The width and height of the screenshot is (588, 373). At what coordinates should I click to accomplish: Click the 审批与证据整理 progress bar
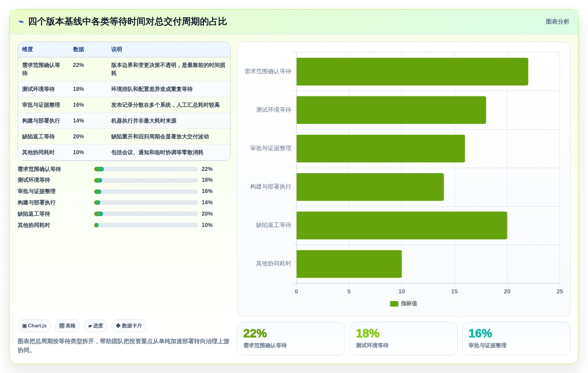[146, 192]
